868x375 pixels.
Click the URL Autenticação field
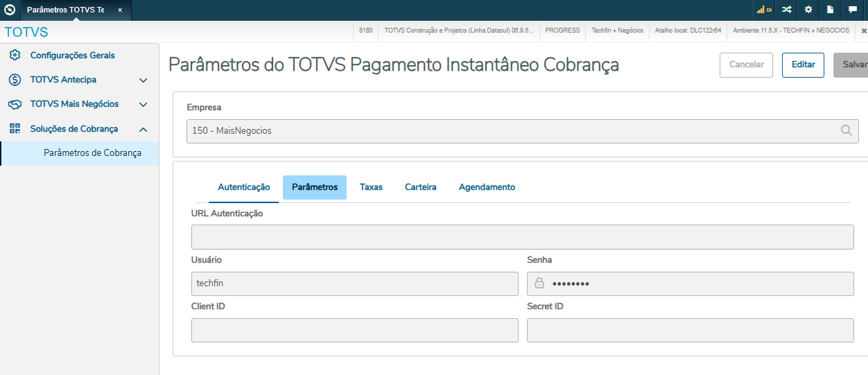click(x=523, y=237)
